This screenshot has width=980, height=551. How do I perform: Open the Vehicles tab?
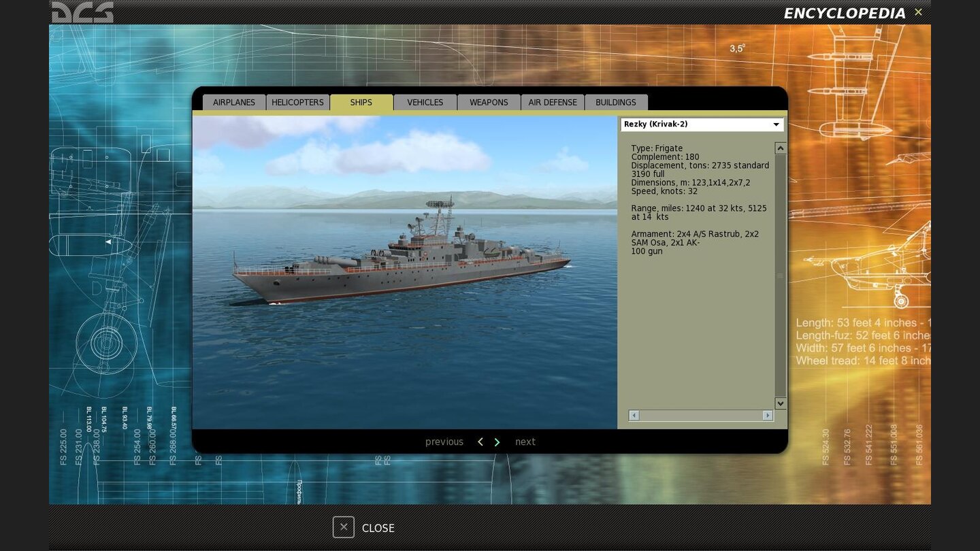tap(425, 102)
